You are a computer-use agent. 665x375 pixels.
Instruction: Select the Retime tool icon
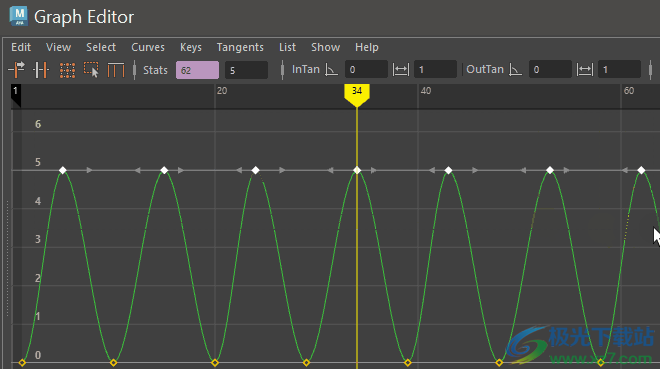pyautogui.click(x=116, y=70)
